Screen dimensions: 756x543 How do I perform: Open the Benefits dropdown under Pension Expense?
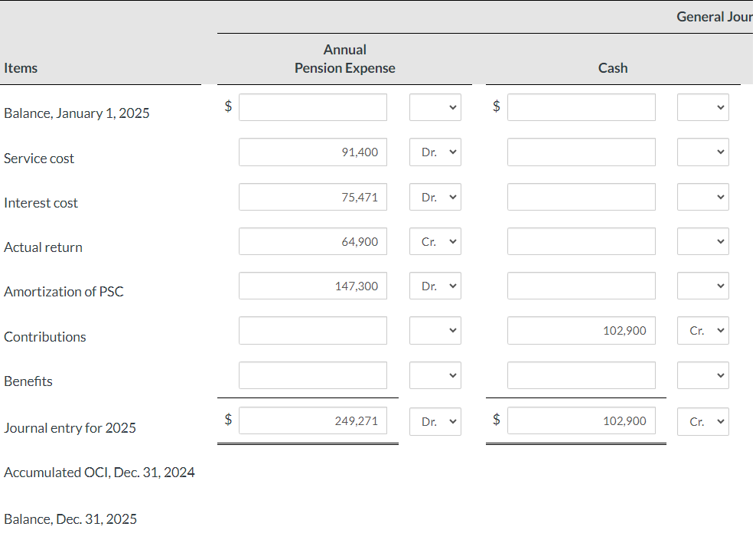(435, 375)
